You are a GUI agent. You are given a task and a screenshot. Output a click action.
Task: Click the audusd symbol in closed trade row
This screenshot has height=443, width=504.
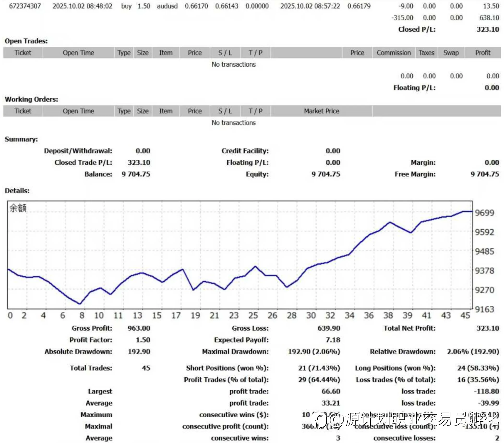pyautogui.click(x=167, y=6)
